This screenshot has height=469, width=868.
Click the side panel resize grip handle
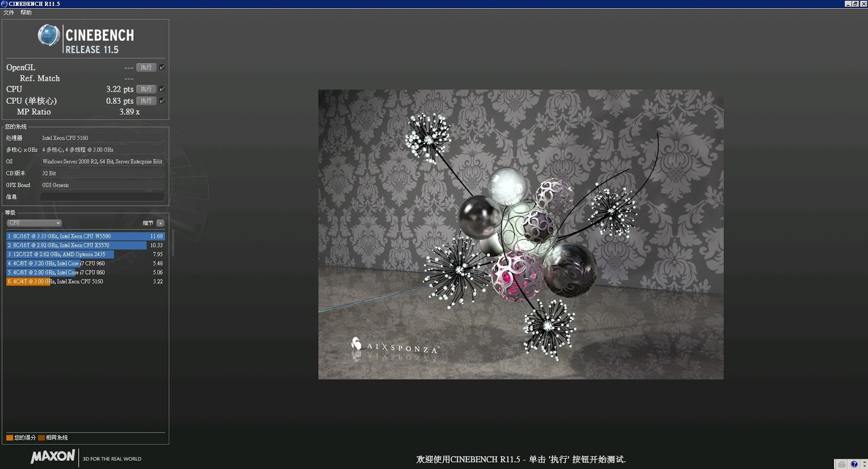[173, 243]
